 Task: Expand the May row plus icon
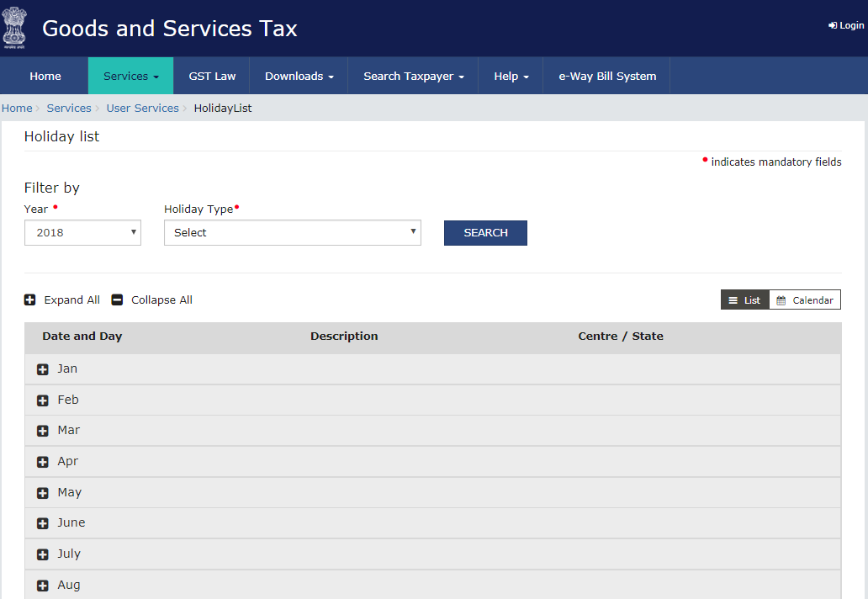coord(43,493)
